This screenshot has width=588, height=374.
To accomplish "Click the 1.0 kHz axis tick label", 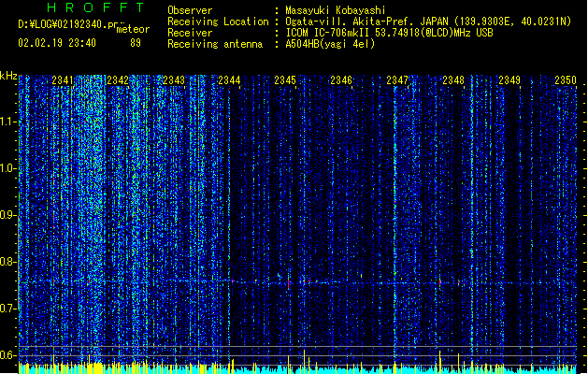I will (8, 168).
